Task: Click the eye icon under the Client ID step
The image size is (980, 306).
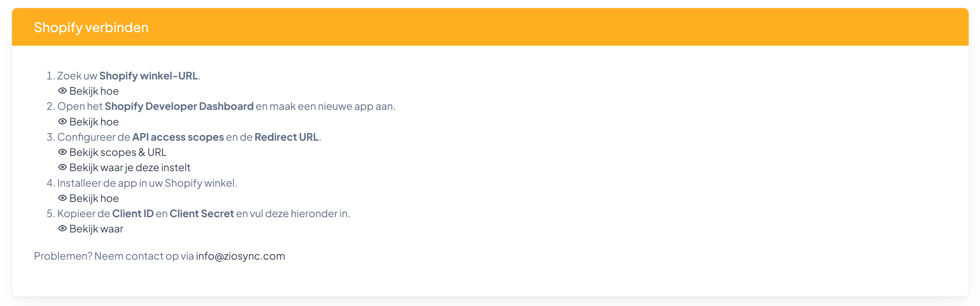Action: (x=63, y=229)
